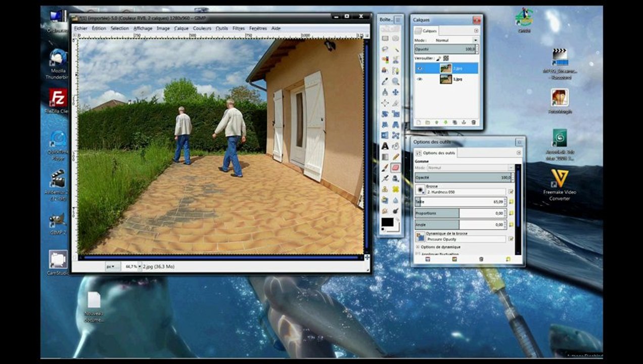Swap foreground and background colors arrow
Image resolution: width=643 pixels, height=364 pixels.
(397, 219)
